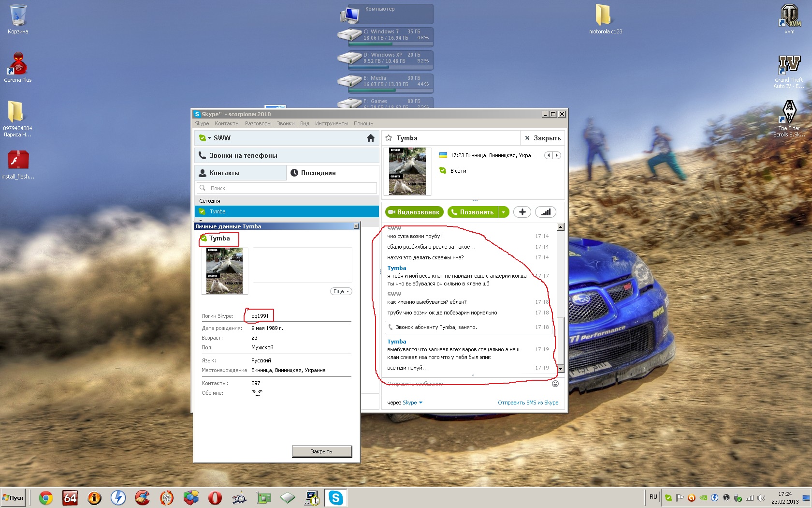Open the Пуск start button
The image size is (812, 508).
(x=13, y=497)
